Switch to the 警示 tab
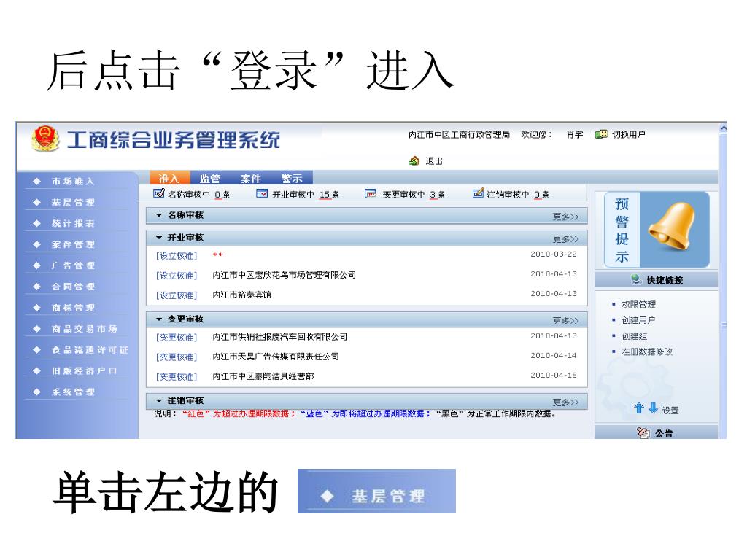Viewport: 747px width, 560px height. (x=292, y=178)
